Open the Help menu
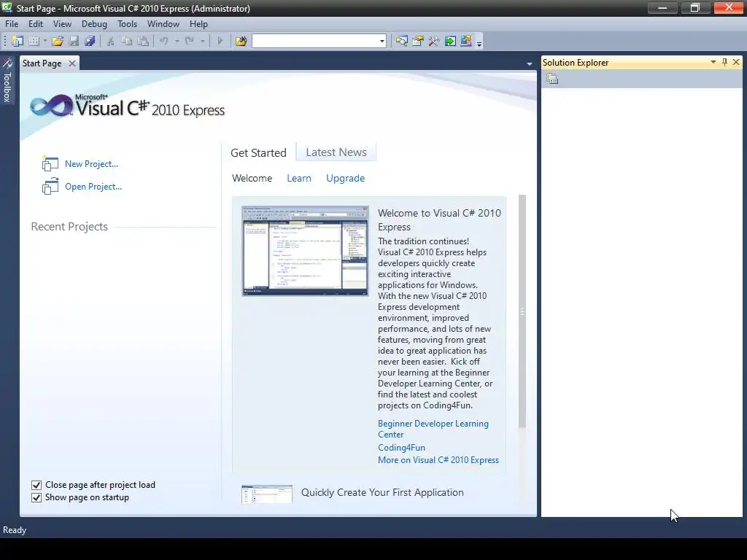This screenshot has height=560, width=747. coord(198,24)
